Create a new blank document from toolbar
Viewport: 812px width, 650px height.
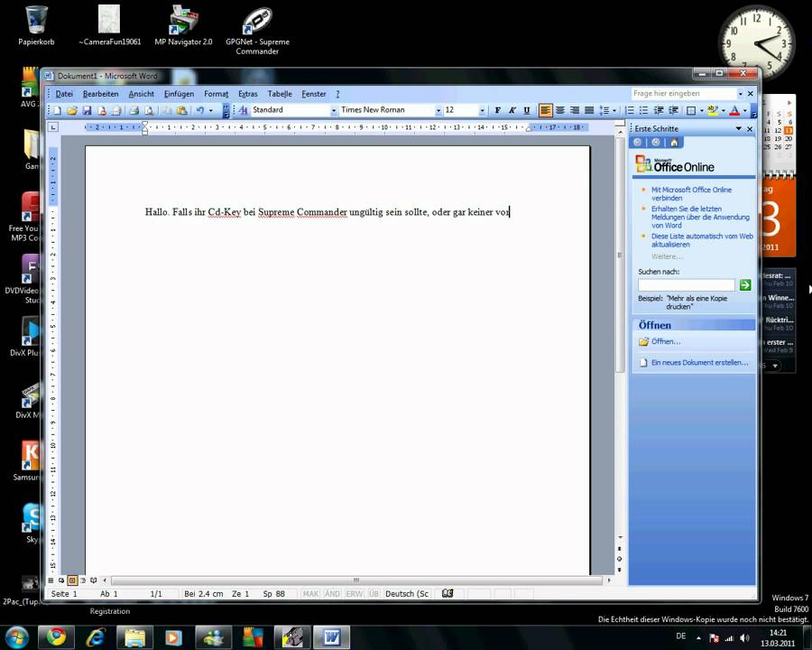coord(58,110)
